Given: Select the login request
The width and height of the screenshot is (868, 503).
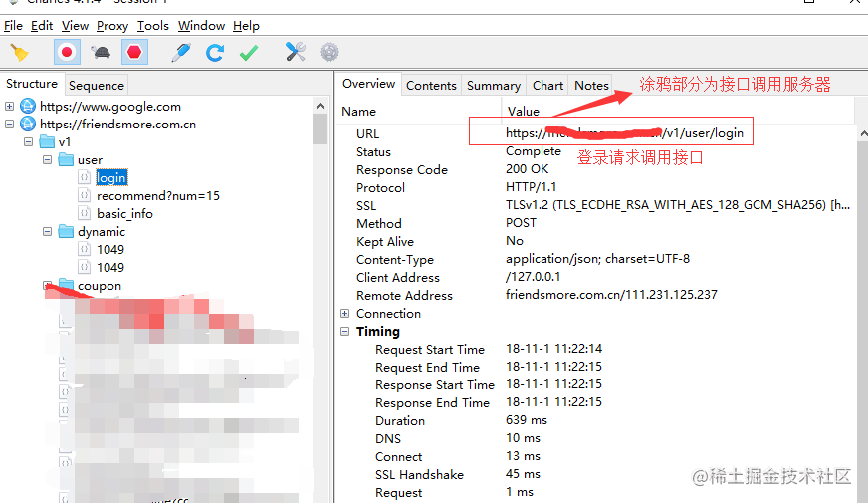Looking at the screenshot, I should [111, 178].
